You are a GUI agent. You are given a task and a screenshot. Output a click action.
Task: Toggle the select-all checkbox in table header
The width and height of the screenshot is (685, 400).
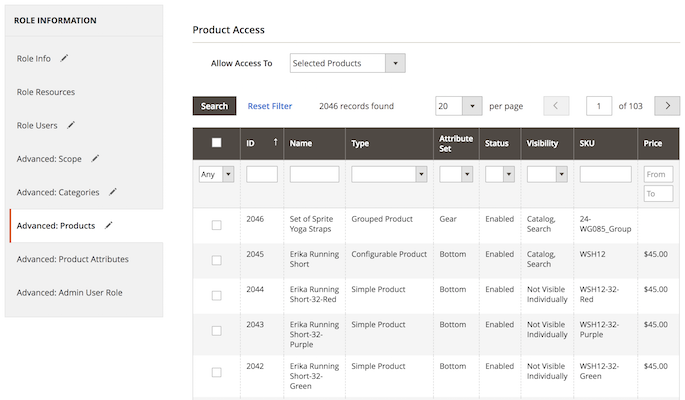pos(216,143)
